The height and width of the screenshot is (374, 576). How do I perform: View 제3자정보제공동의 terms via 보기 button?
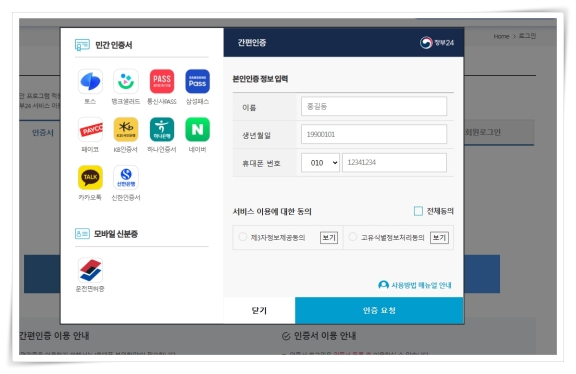coord(329,238)
